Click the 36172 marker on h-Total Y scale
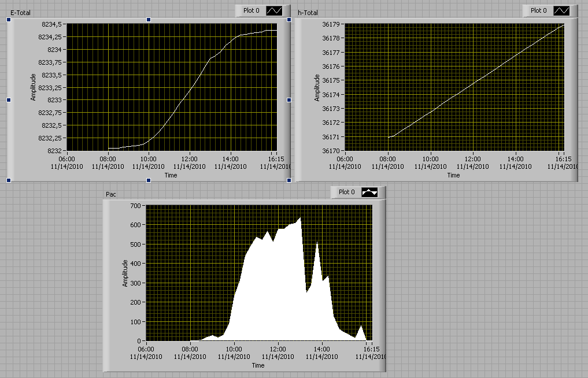The width and height of the screenshot is (588, 378). point(331,123)
